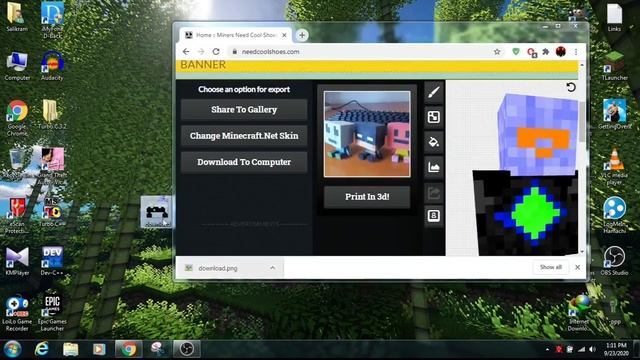Image resolution: width=640 pixels, height=360 pixels.
Task: Open the Chrome profile avatar
Action: pos(561,52)
